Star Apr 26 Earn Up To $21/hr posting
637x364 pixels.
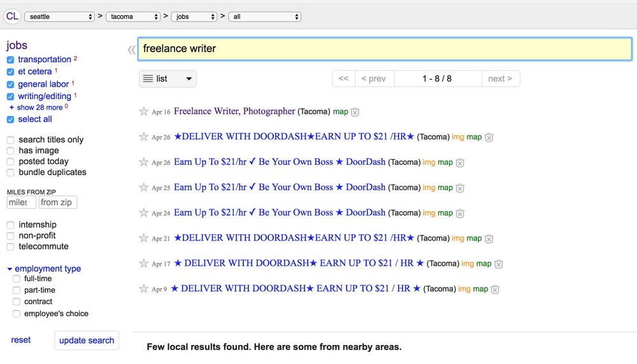tap(143, 162)
